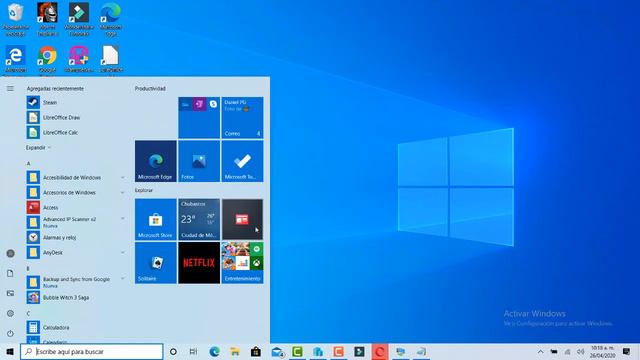Open the Microsoft To Do tile
Viewport: 640px width, 360px height.
[x=242, y=161]
